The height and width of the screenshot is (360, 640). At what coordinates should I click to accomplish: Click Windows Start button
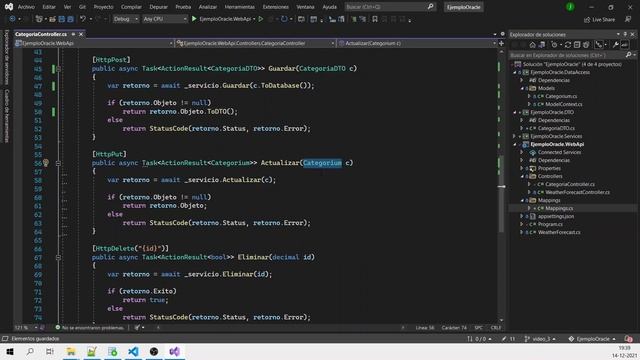pyautogui.click(x=10, y=351)
